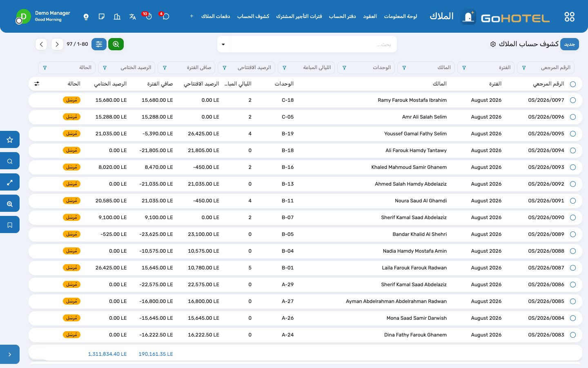Click the plus icon in top menu
The image size is (588, 368).
coord(192,16)
